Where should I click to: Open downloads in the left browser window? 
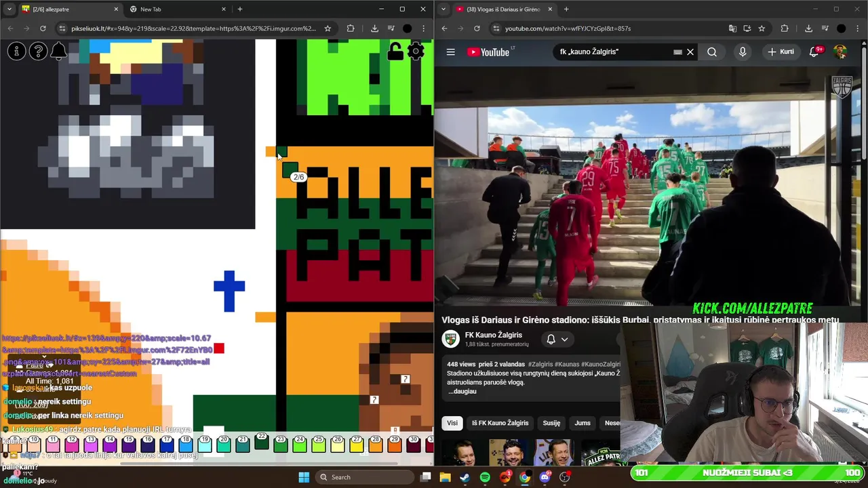click(x=374, y=28)
